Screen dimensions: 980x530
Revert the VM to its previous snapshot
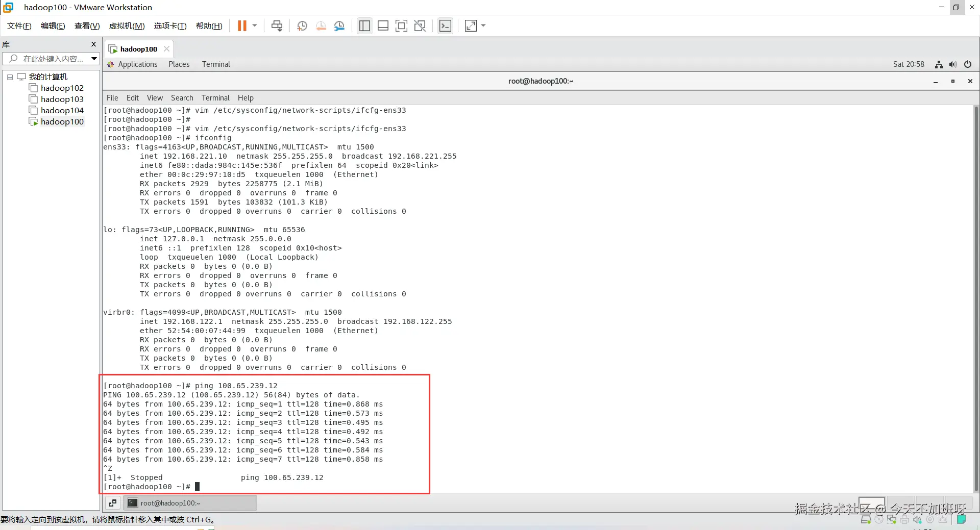pos(321,26)
